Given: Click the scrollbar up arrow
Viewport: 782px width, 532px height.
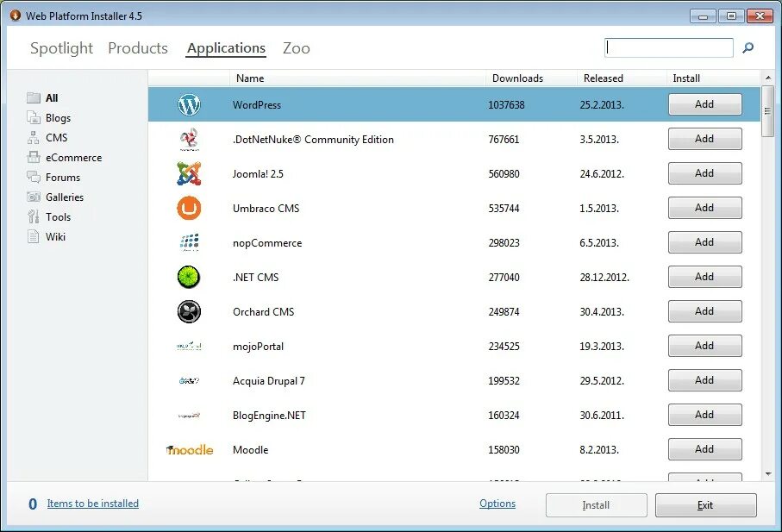Looking at the screenshot, I should click(768, 78).
